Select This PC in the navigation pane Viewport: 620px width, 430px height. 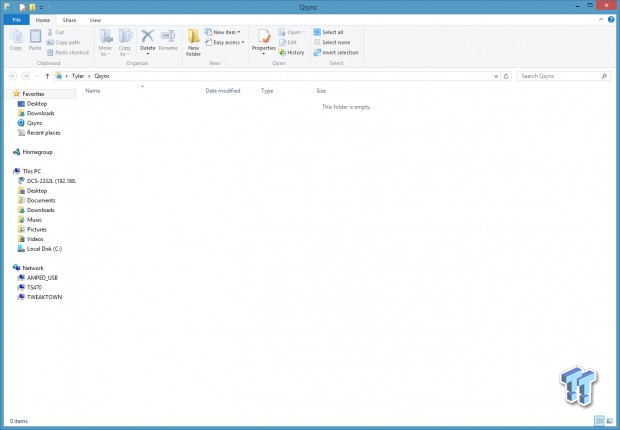32,171
